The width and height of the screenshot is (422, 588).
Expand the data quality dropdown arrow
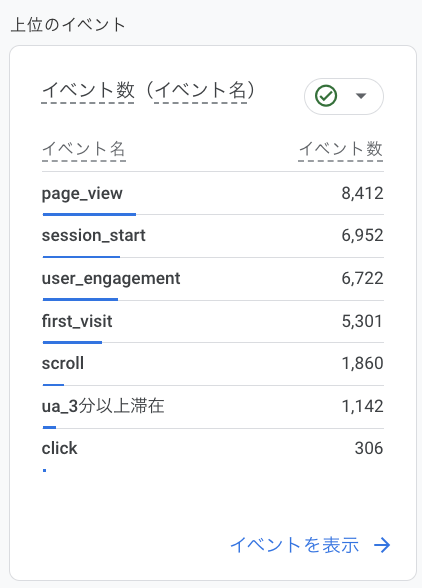tap(361, 96)
